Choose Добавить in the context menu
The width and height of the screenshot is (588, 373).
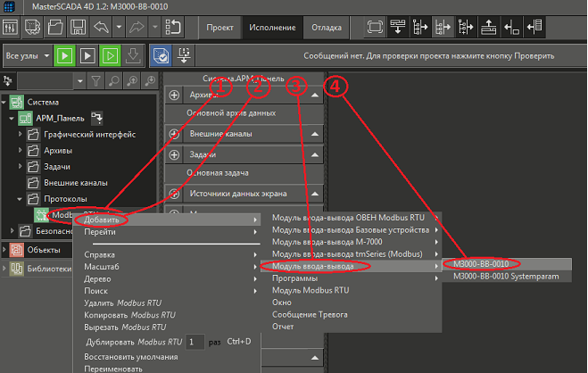(x=96, y=219)
